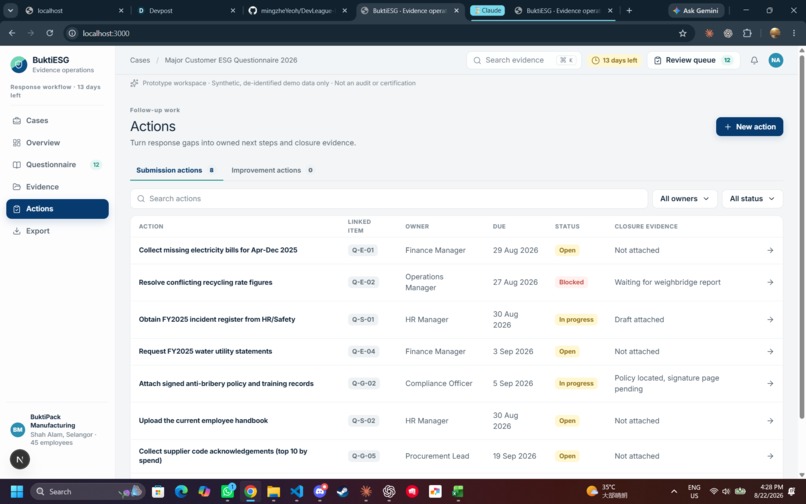Open arrow for Upload current employee handbook row

(x=770, y=421)
